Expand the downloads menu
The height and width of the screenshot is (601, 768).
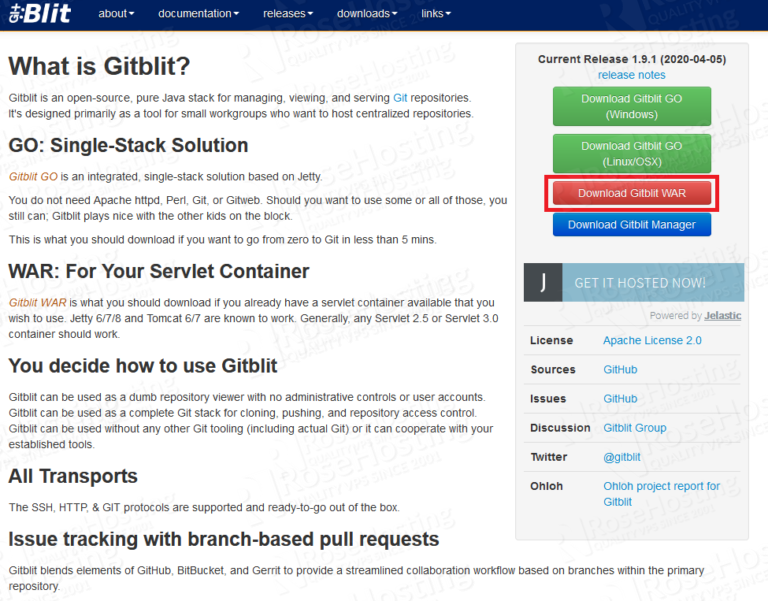pyautogui.click(x=367, y=14)
